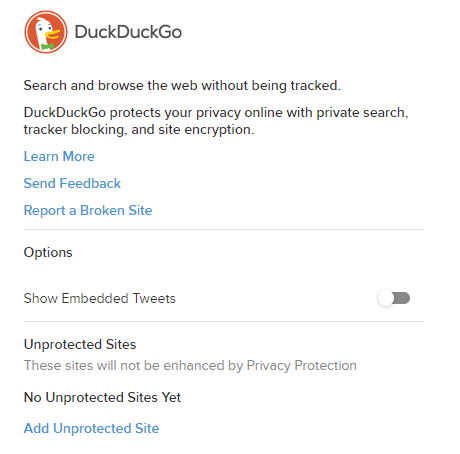
Task: Open the Send Feedback link
Action: click(72, 183)
